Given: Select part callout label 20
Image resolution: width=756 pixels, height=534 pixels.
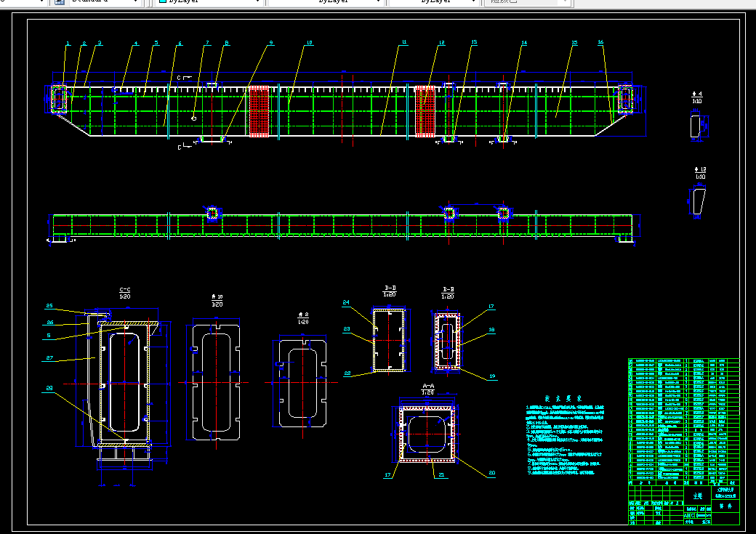Looking at the screenshot, I should (492, 473).
